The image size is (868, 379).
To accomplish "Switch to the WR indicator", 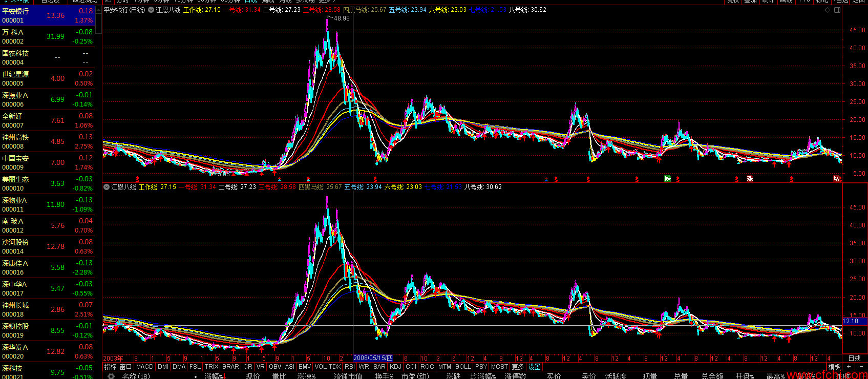I will (x=364, y=367).
